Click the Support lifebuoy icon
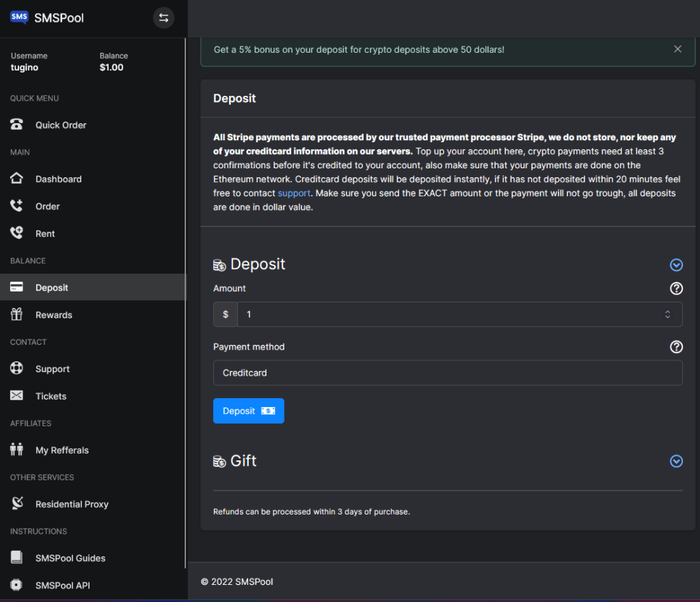Viewport: 700px width, 602px height. click(17, 369)
